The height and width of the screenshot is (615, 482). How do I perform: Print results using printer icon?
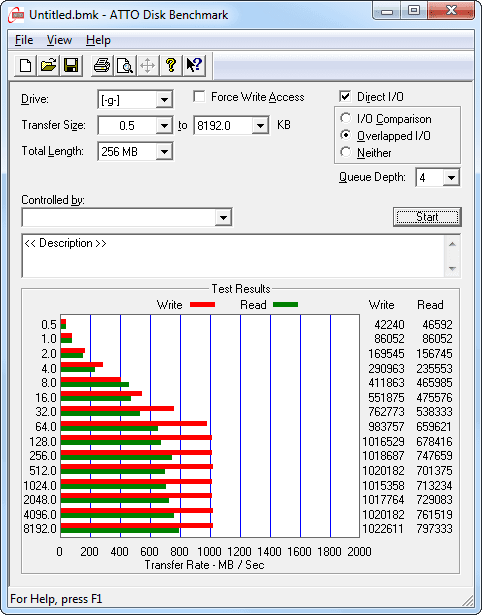[102, 65]
